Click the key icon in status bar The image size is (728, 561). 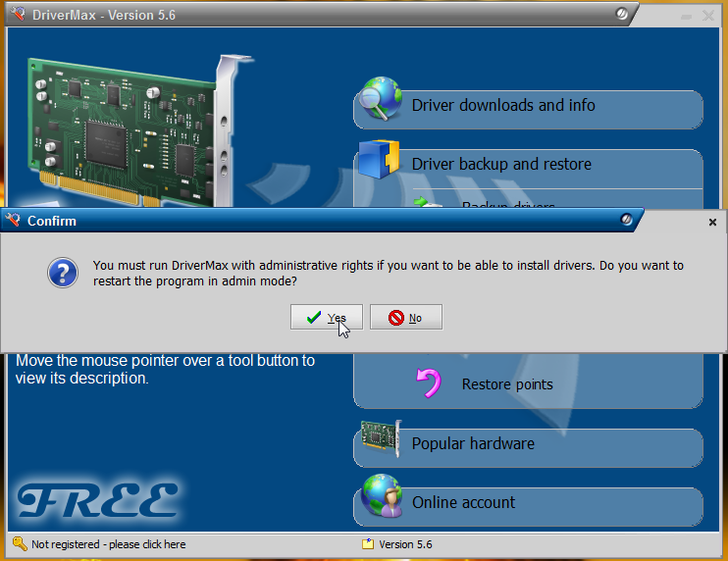pos(19,543)
